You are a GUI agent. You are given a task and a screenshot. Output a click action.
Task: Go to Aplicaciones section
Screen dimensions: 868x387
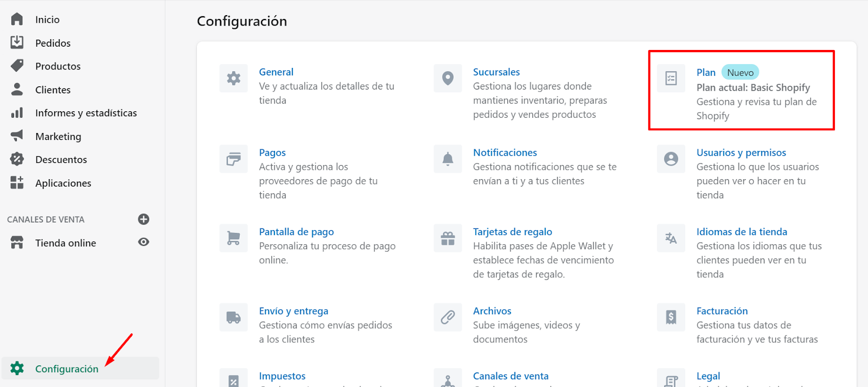click(63, 183)
